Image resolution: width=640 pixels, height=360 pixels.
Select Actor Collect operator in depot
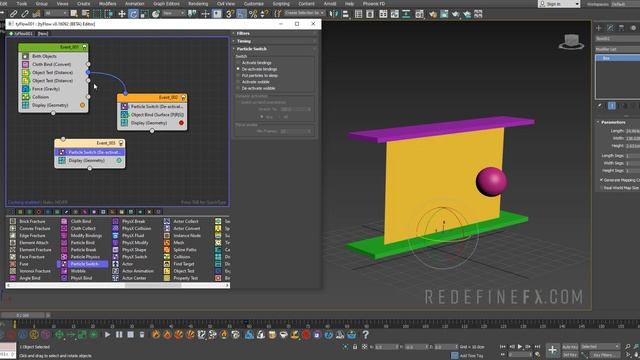click(186, 221)
